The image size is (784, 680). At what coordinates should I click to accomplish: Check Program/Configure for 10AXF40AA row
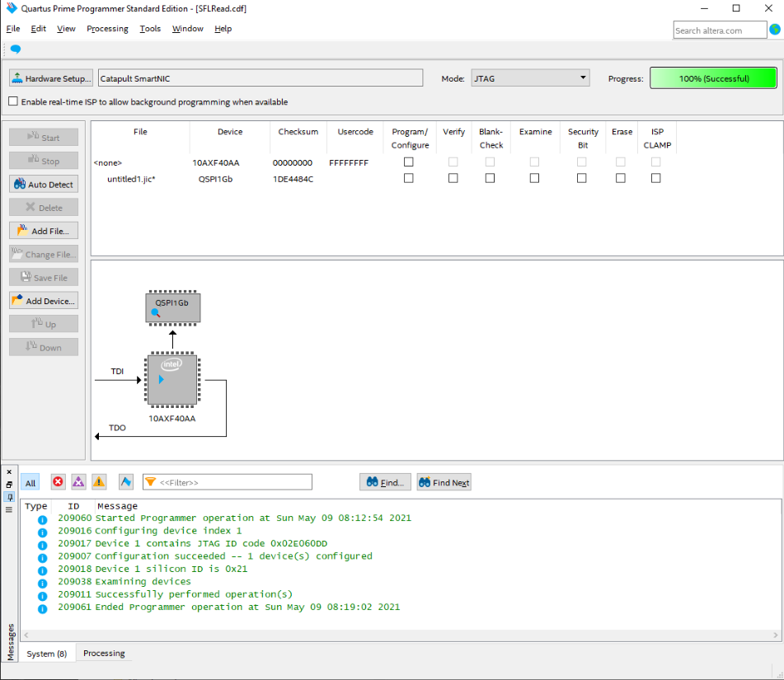point(408,162)
